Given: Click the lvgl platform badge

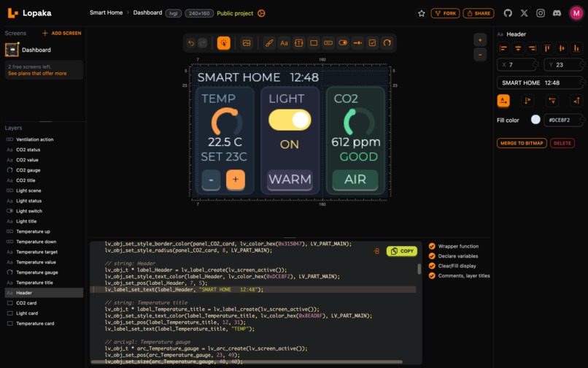Looking at the screenshot, I should point(173,14).
